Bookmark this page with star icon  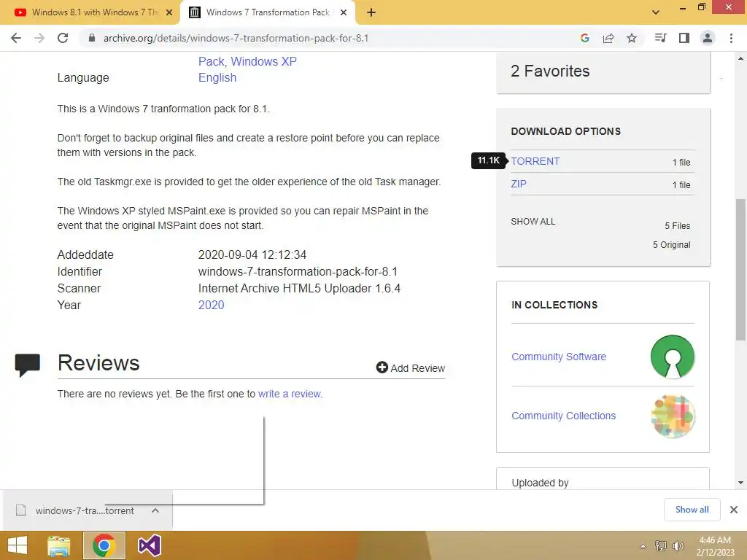coord(632,38)
